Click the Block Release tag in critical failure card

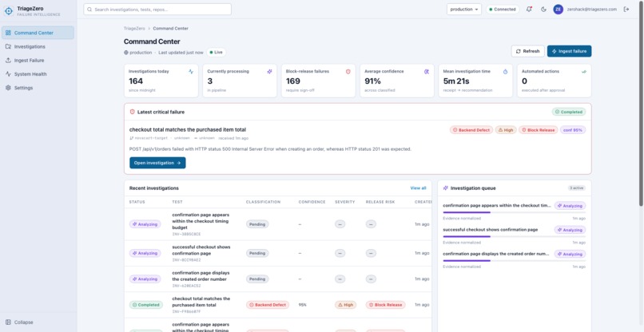tap(538, 129)
